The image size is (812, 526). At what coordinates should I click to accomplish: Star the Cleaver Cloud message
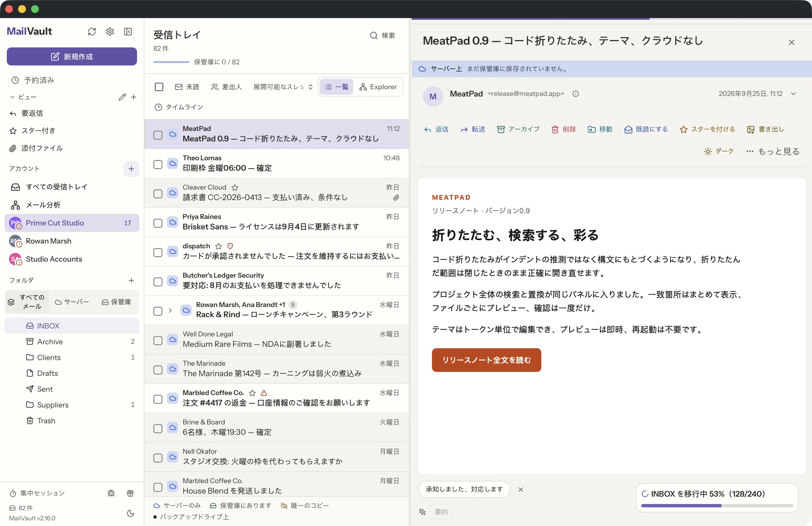pos(235,188)
